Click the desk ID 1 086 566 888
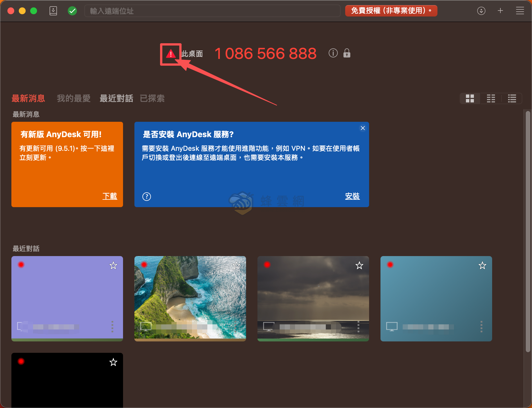The image size is (532, 408). click(x=265, y=53)
